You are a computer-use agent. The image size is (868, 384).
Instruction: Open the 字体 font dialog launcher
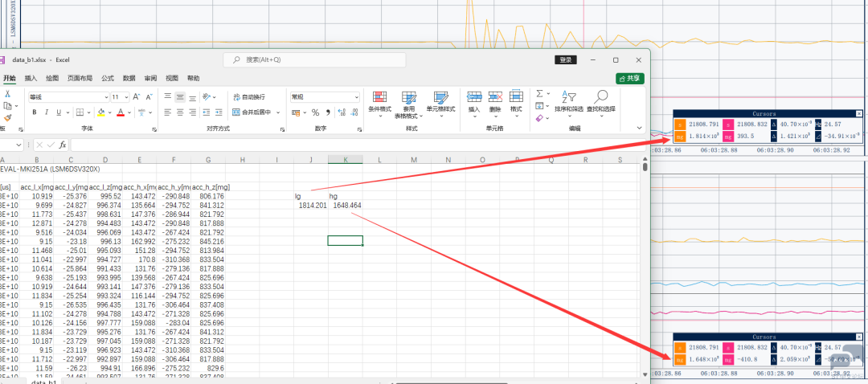pyautogui.click(x=154, y=129)
